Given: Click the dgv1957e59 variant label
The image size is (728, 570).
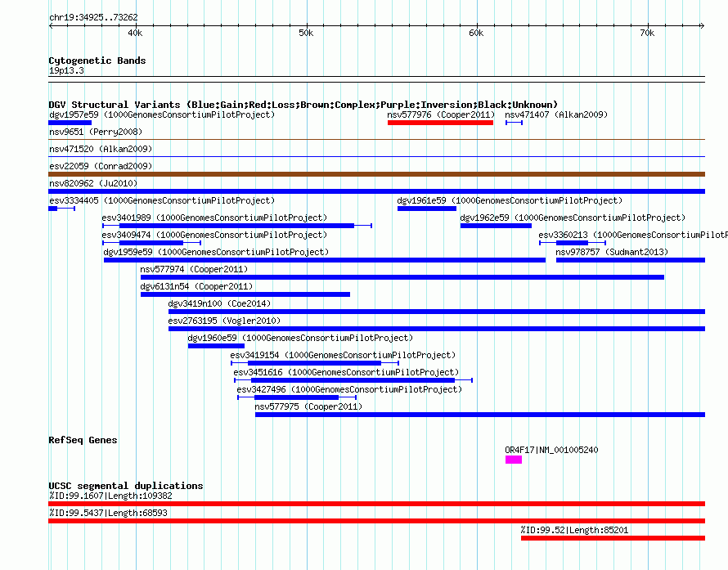Looking at the screenshot, I should tap(162, 114).
